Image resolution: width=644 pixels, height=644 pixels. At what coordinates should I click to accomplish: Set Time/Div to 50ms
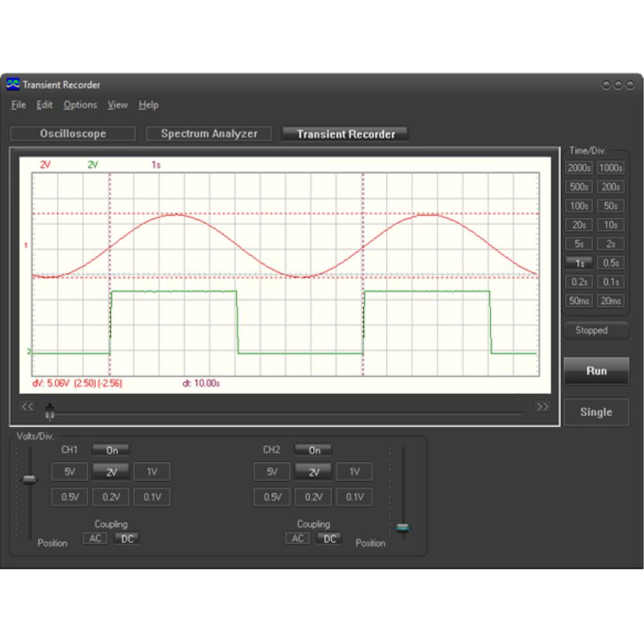click(x=579, y=301)
